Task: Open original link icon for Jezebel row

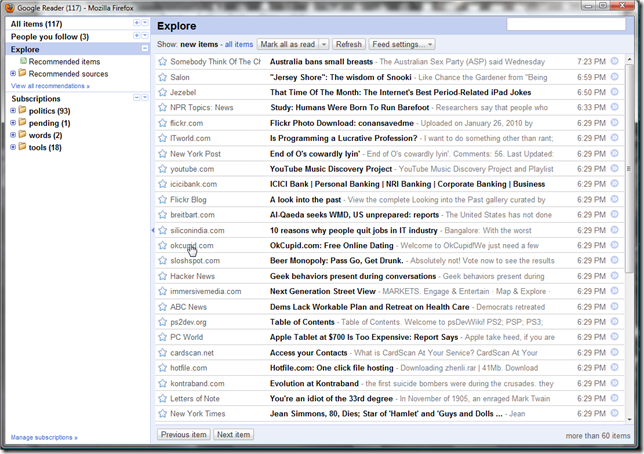Action: (x=614, y=92)
